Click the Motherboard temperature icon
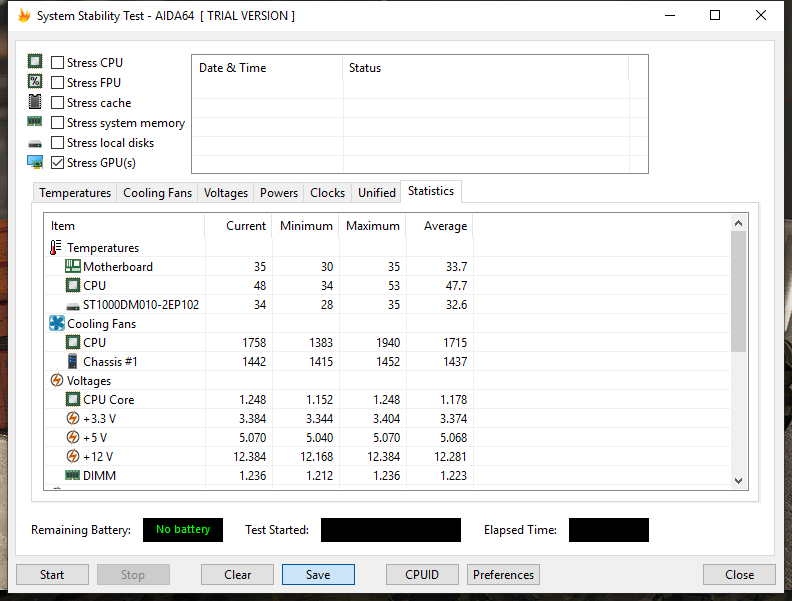Viewport: 792px width, 601px height. [73, 266]
